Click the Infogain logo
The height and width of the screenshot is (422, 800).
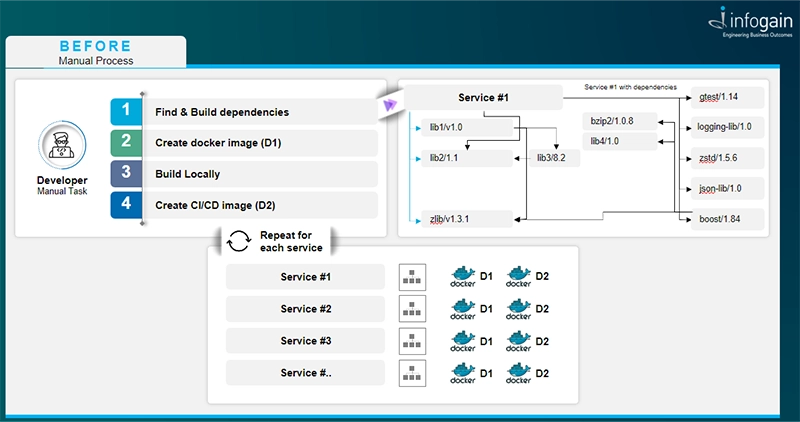pos(751,22)
